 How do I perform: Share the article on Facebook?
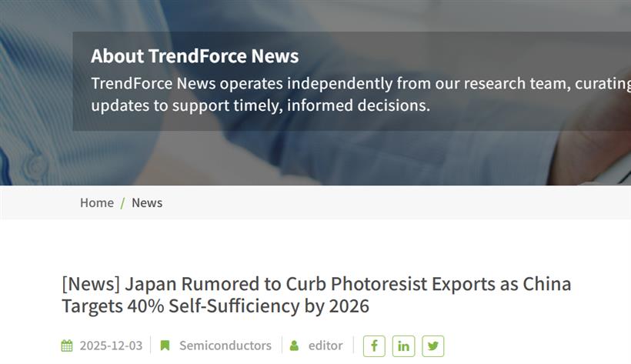(374, 346)
